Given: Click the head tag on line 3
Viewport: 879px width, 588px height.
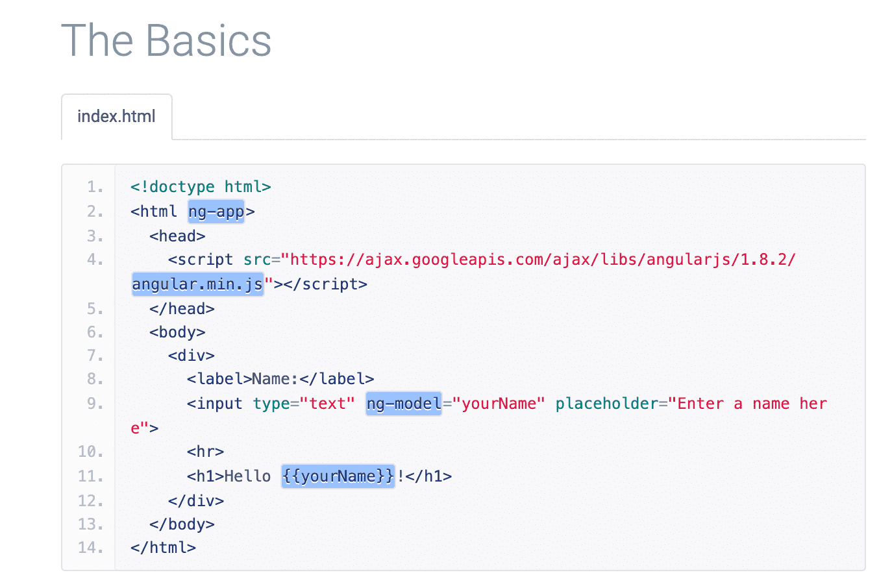Looking at the screenshot, I should tap(177, 236).
